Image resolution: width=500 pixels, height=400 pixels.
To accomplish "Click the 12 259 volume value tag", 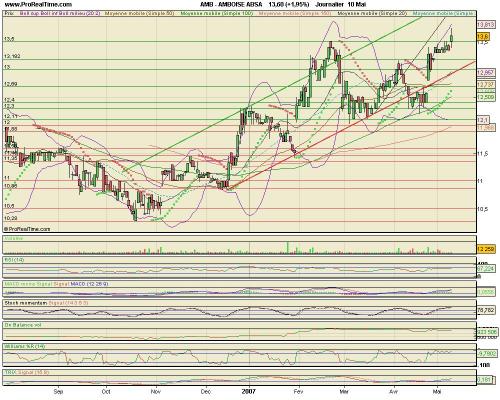I will (x=486, y=249).
